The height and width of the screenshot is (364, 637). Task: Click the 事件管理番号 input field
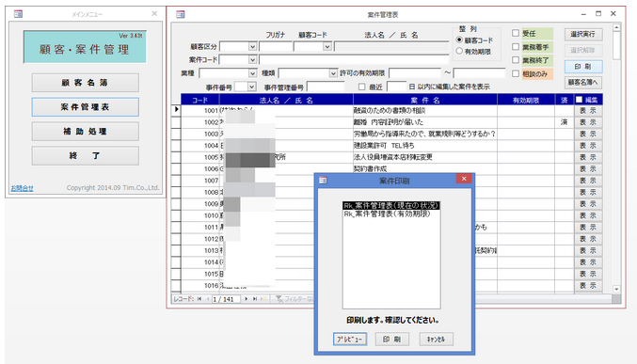[x=326, y=87]
